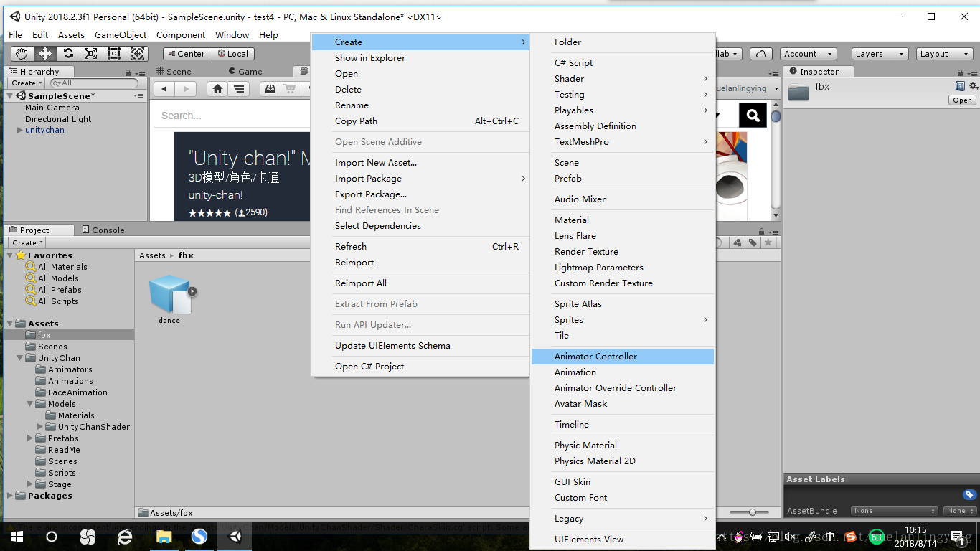Open the AssetBundle None dropdown
980x551 pixels.
894,511
